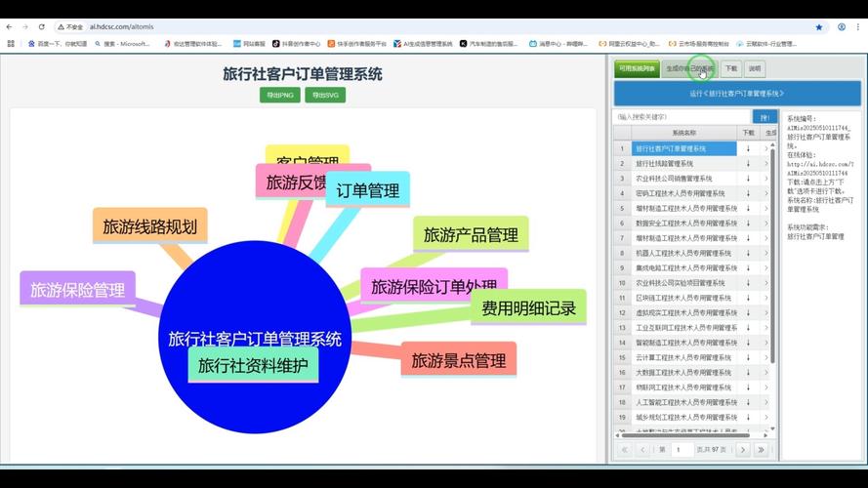Image resolution: width=868 pixels, height=488 pixels.
Task: Click download arrow for row 19 城乡规划工程
Action: pyautogui.click(x=749, y=417)
